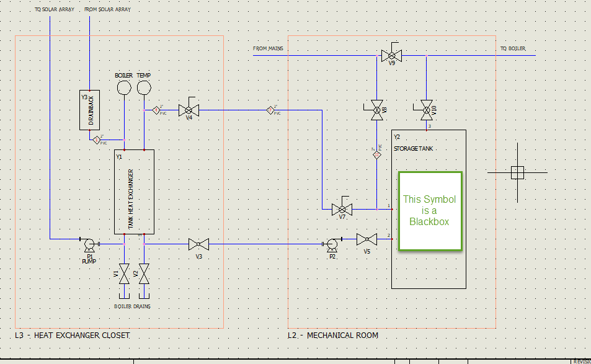Pick the pipe tag diamond left of V4
The image size is (591, 364).
coord(156,110)
